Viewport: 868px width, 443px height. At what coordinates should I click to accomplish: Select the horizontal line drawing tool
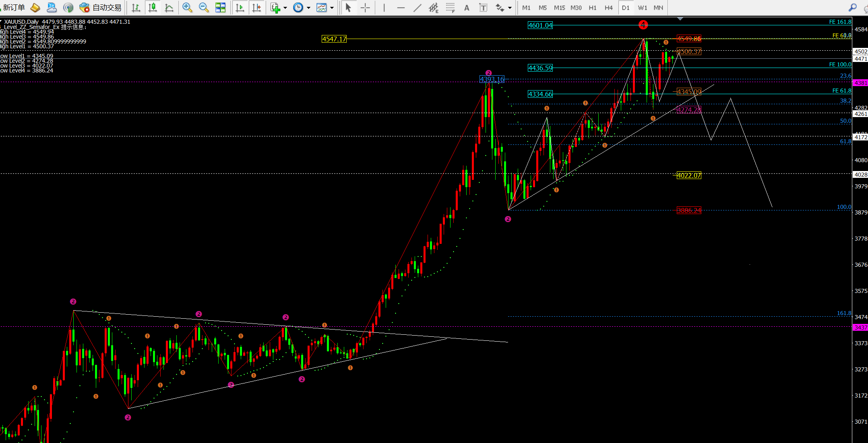pyautogui.click(x=401, y=8)
